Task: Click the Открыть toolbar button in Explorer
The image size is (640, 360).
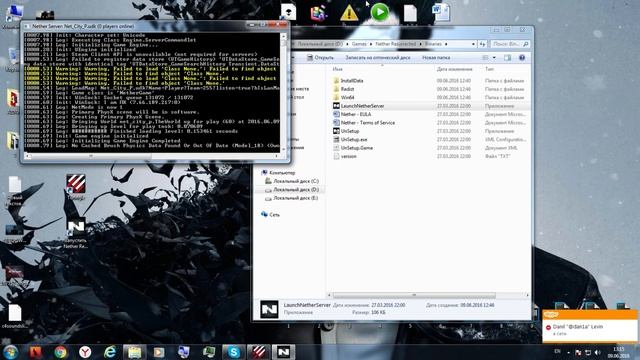Action: [320, 58]
